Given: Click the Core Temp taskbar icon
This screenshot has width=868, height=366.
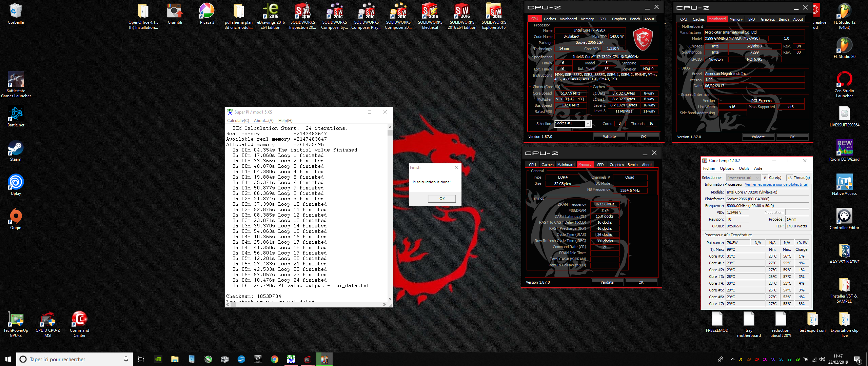Looking at the screenshot, I should click(x=324, y=359).
